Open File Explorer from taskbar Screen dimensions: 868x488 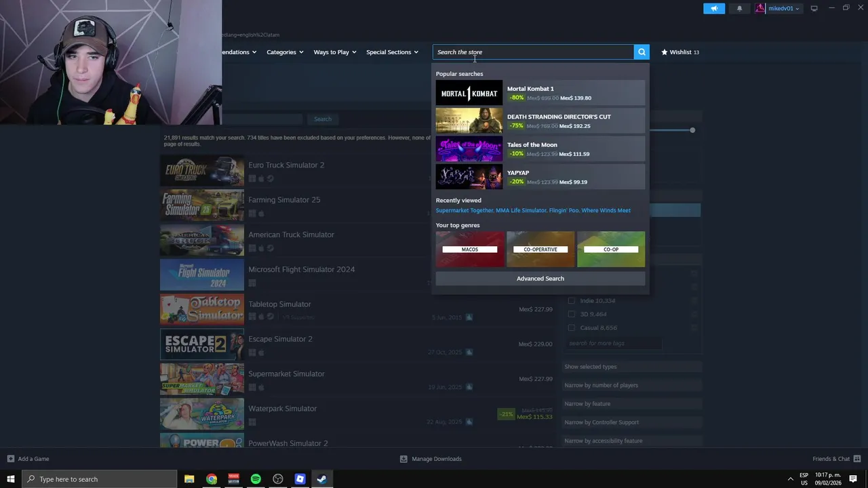coord(189,479)
